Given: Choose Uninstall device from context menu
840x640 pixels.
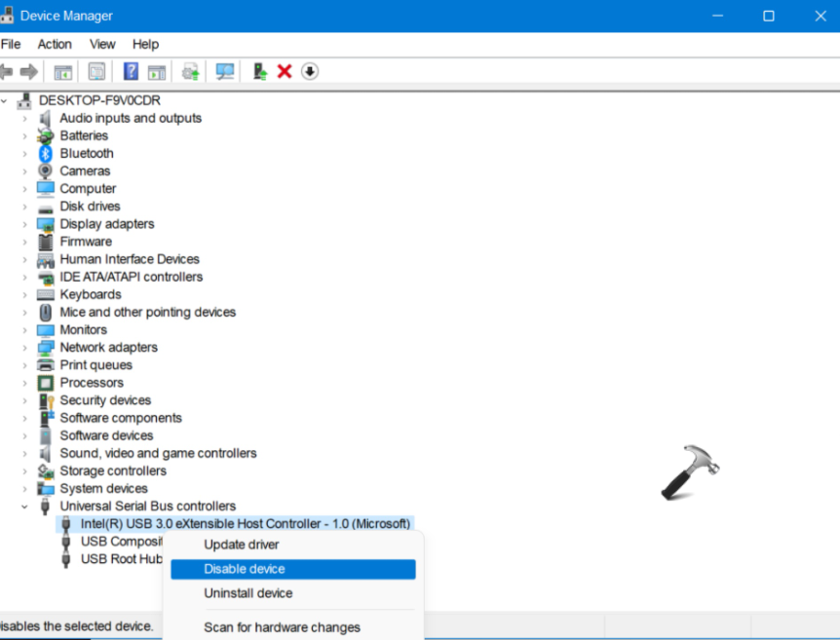Looking at the screenshot, I should point(293,593).
